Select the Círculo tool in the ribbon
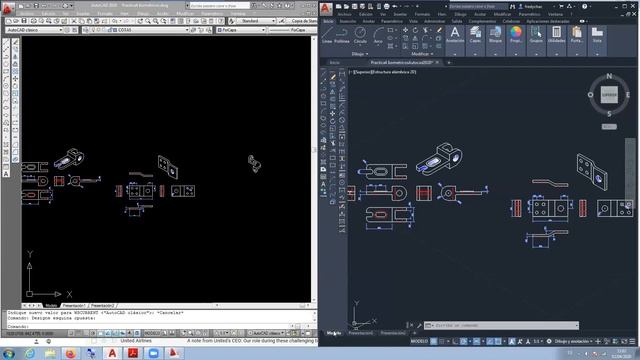Screen dimensions: 640x360 point(360,35)
